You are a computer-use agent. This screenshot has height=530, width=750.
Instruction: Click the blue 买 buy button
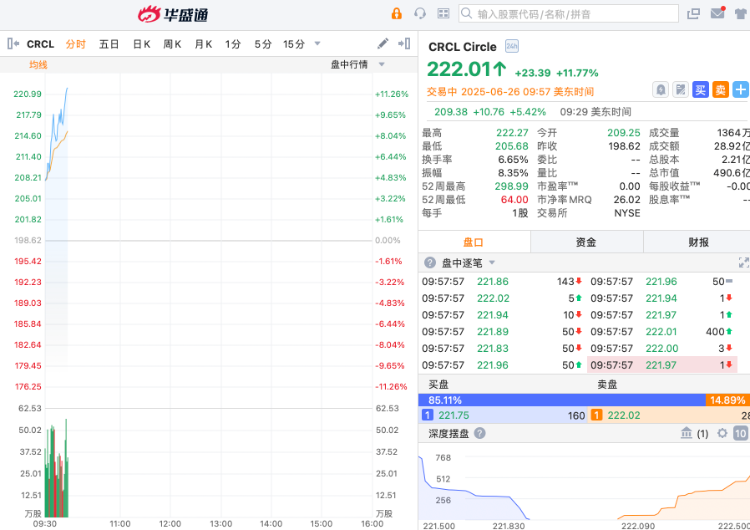[701, 89]
